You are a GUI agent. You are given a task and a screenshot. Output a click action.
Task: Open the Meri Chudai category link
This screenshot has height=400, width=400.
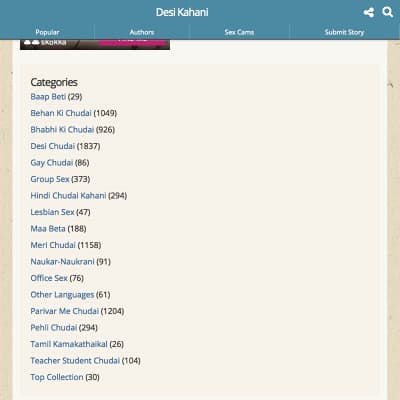pos(53,245)
